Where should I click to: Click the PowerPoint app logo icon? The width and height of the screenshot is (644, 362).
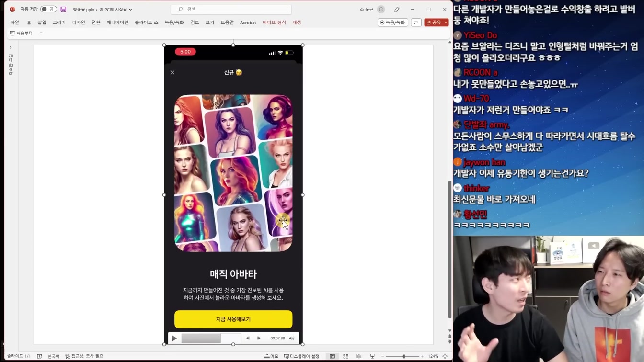(12, 9)
